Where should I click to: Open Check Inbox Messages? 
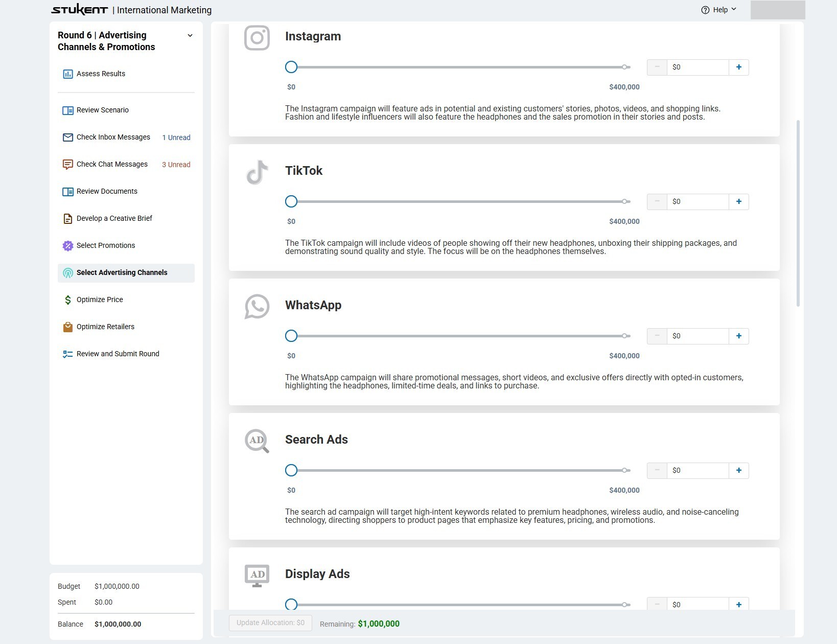[126, 137]
